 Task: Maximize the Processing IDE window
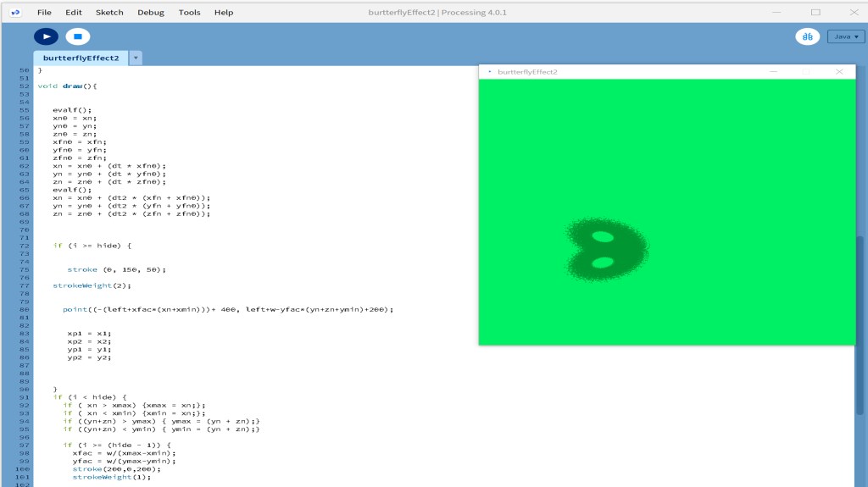[815, 13]
